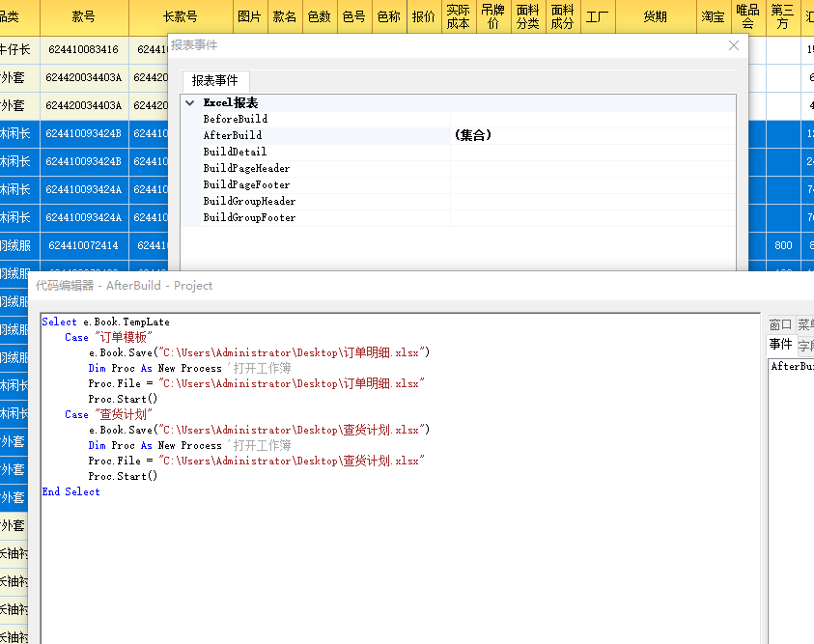The image size is (814, 644).
Task: Click the empty value cell of BuildDetail
Action: click(x=593, y=152)
